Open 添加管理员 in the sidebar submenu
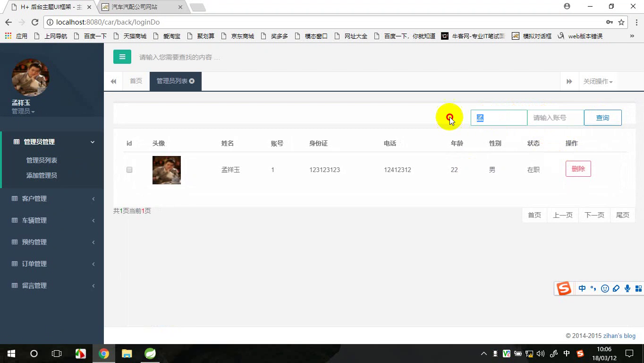The image size is (644, 363). 42,175
